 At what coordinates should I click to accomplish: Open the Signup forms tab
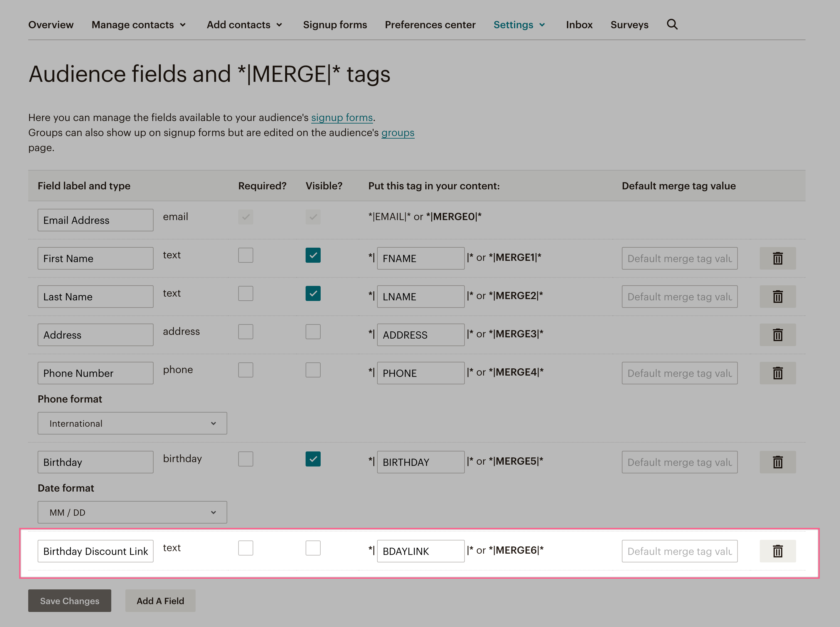(x=335, y=25)
